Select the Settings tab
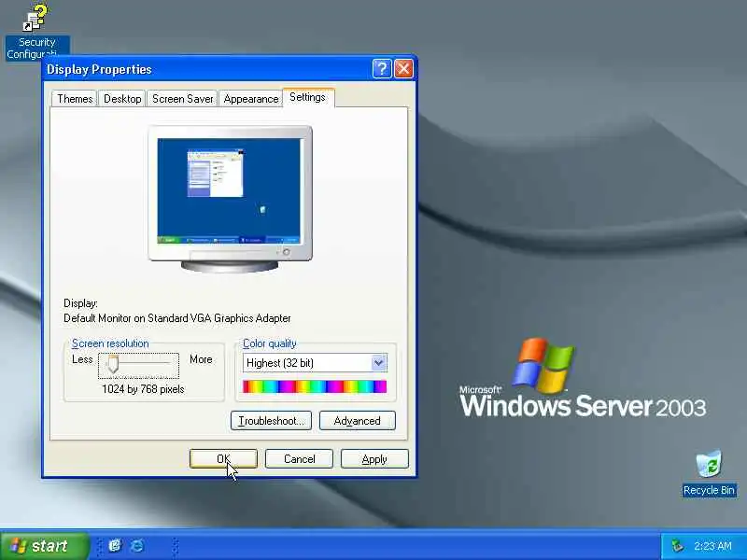 308,97
